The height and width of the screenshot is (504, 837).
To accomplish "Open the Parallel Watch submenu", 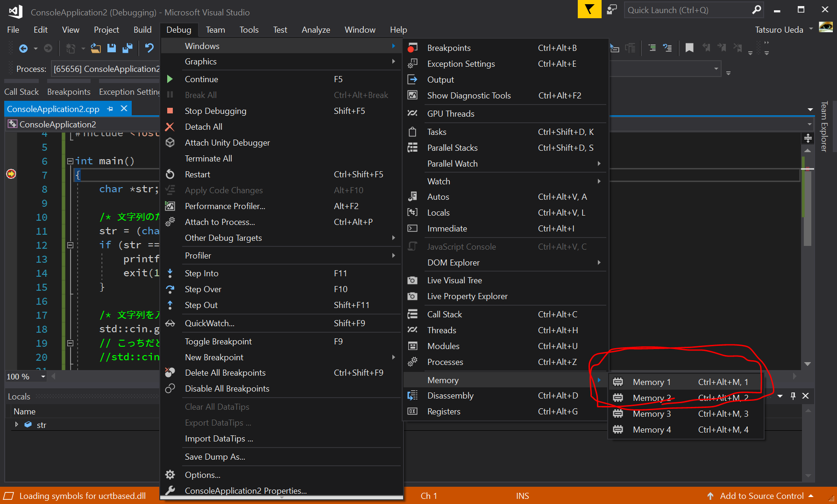I will (x=505, y=164).
